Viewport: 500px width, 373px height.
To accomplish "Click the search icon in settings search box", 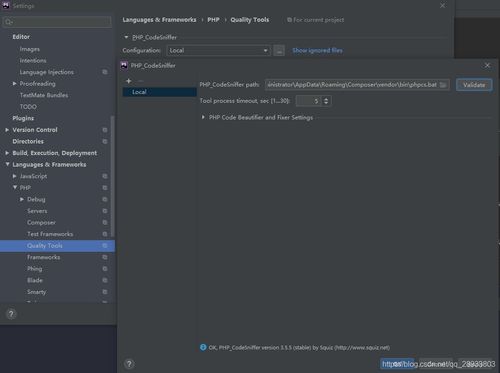I will coord(8,22).
